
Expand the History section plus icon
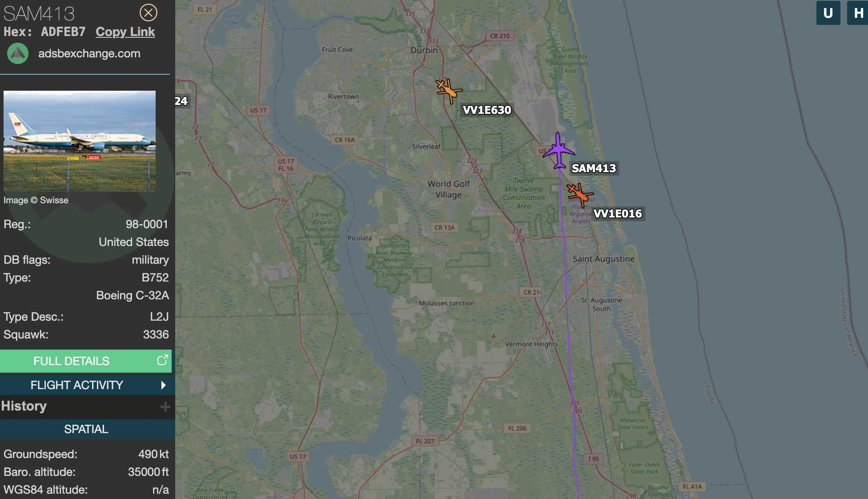coord(165,406)
